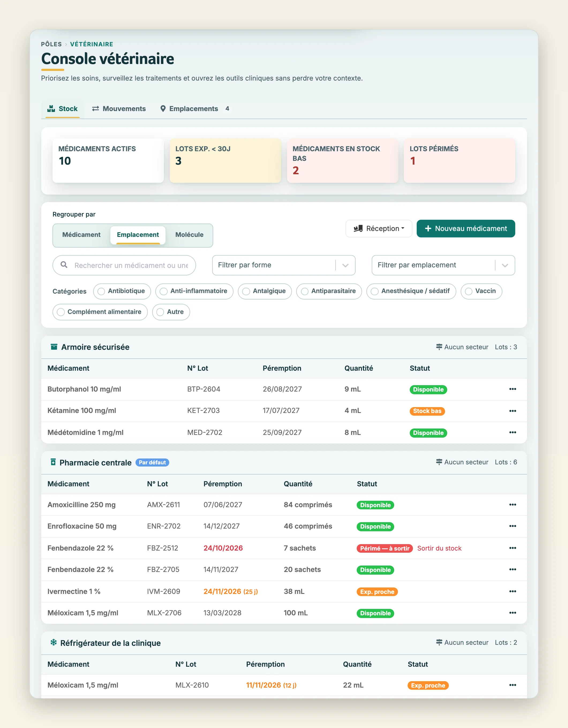This screenshot has width=568, height=728.
Task: Click the search magnifier icon
Action: [x=64, y=265]
